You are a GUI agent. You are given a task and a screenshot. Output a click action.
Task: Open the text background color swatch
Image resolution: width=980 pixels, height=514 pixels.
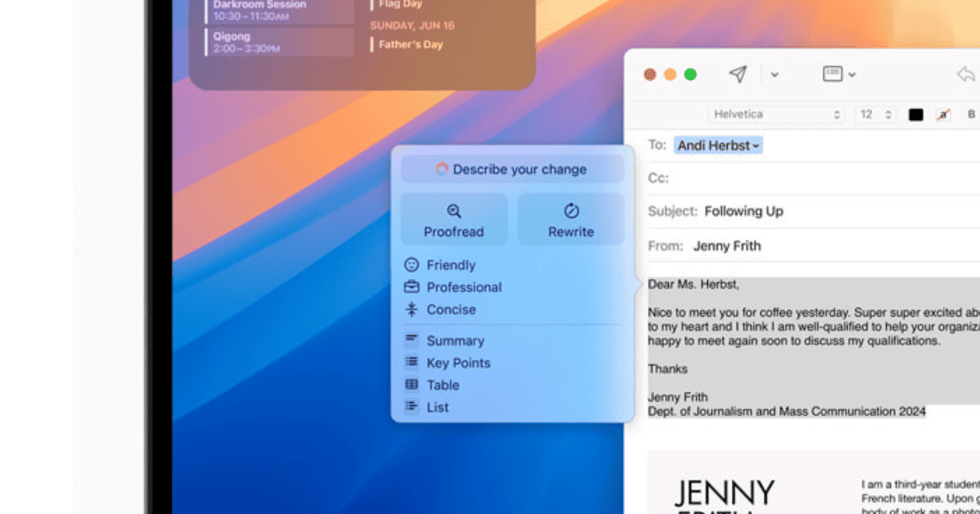943,115
